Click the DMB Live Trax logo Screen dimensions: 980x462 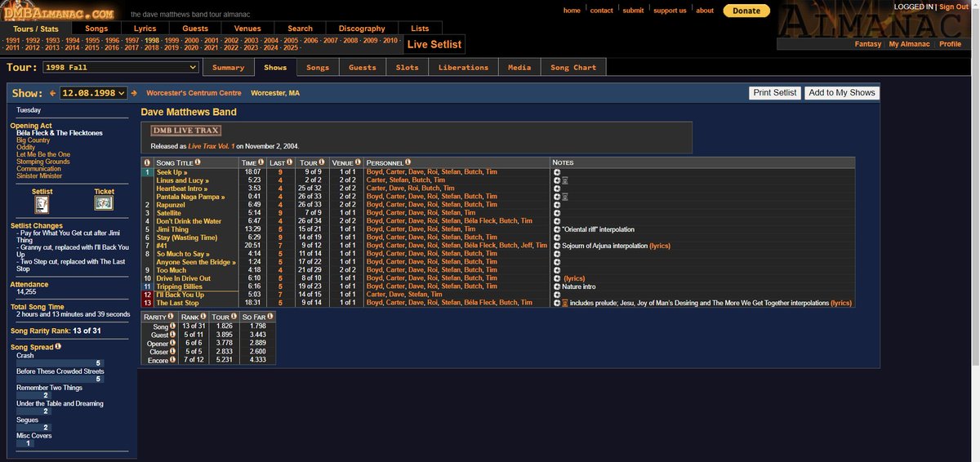[x=186, y=131]
